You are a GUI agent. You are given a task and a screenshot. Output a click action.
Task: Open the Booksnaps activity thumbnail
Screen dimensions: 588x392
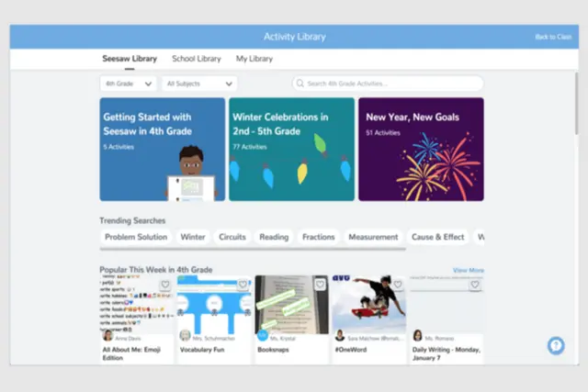click(x=292, y=304)
